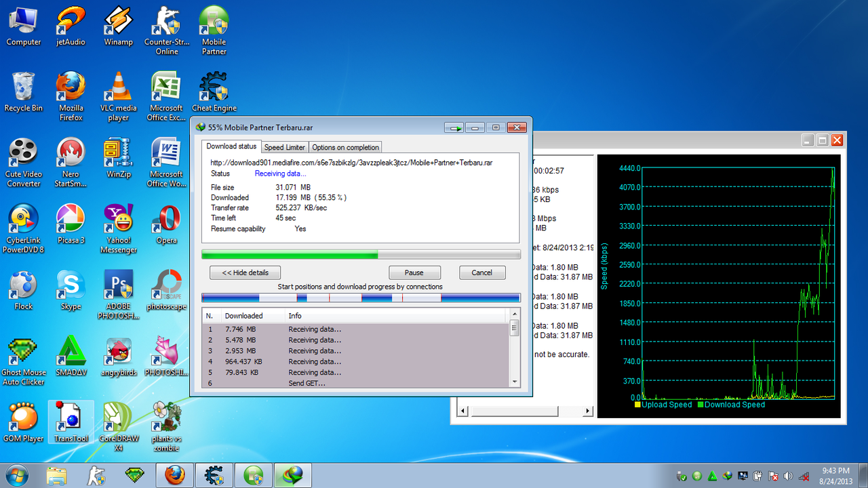Click Upload Speed legend in graph

[663, 405]
